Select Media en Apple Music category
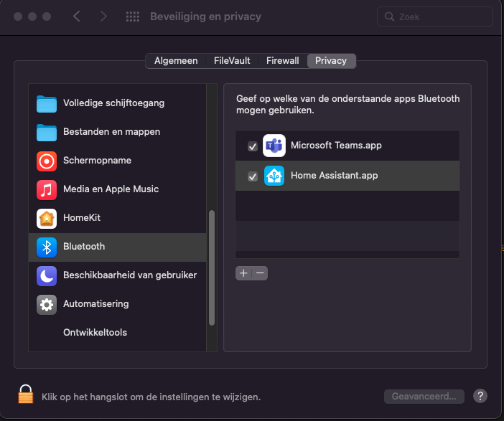This screenshot has width=504, height=421. coord(117,190)
